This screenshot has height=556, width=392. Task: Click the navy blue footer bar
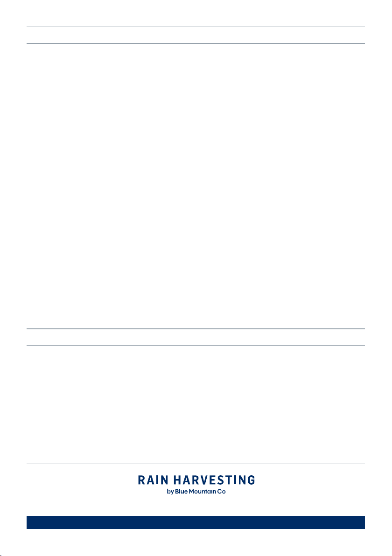(196, 522)
